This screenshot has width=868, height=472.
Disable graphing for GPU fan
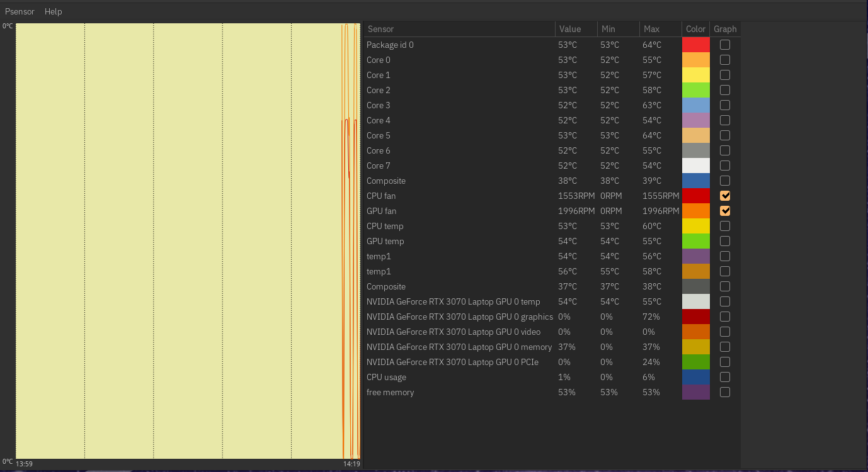[x=725, y=211]
